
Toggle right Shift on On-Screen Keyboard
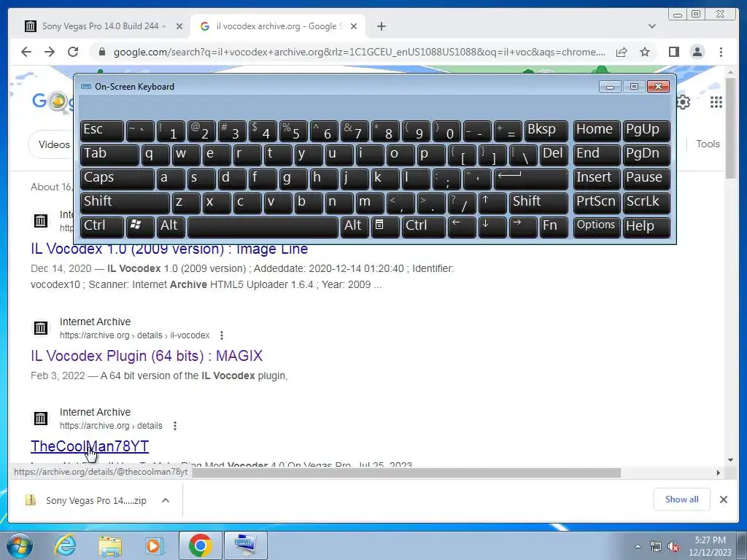pos(538,203)
